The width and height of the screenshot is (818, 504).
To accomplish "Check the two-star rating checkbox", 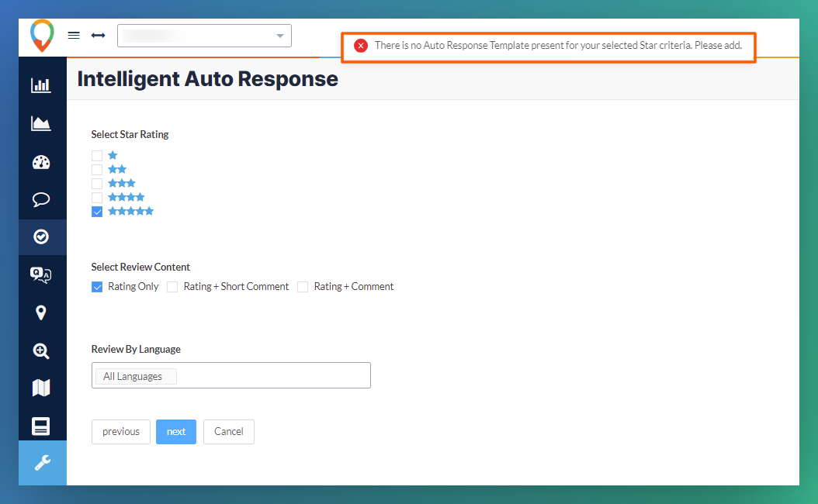I will [x=97, y=170].
